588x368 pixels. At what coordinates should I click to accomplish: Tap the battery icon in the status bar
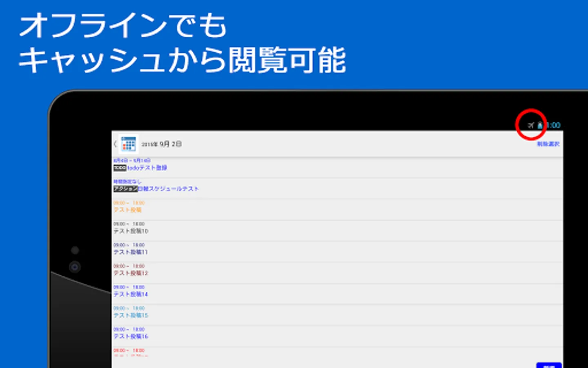coord(540,125)
